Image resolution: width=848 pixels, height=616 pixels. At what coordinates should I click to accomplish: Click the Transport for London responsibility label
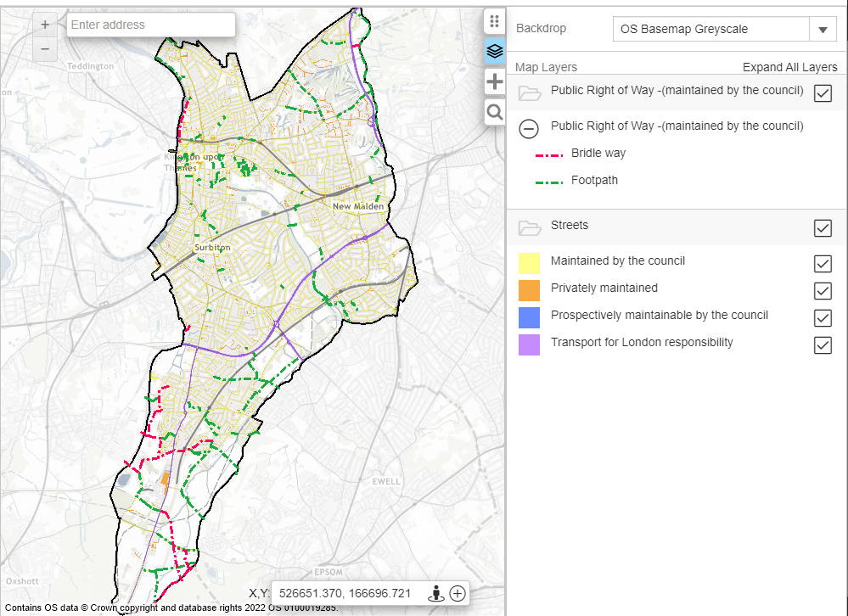pos(642,342)
